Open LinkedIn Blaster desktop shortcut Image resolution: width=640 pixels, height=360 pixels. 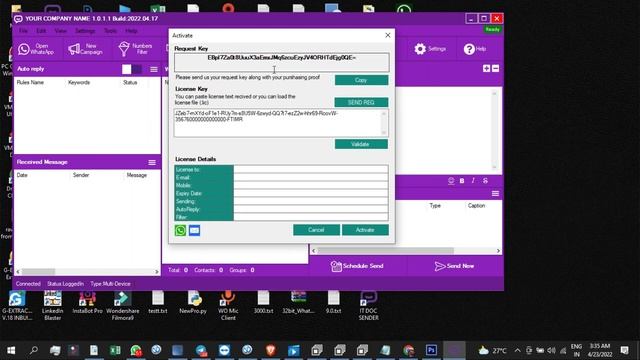click(x=53, y=305)
